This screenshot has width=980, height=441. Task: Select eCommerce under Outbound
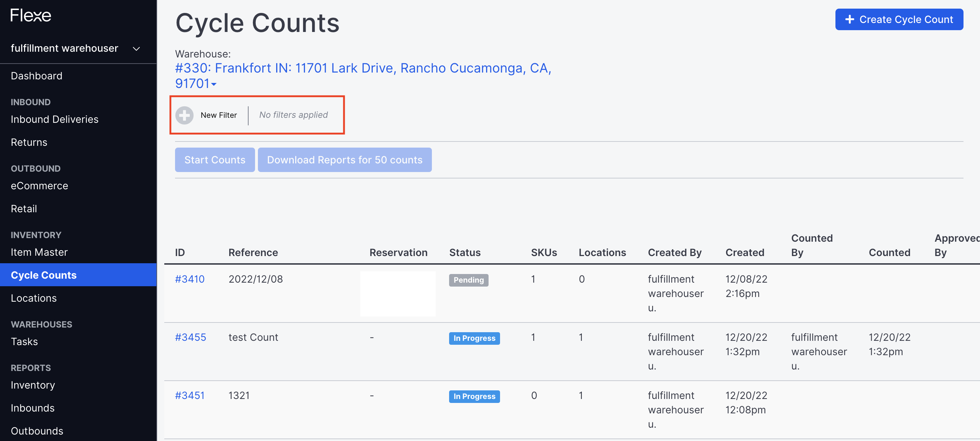(x=39, y=185)
